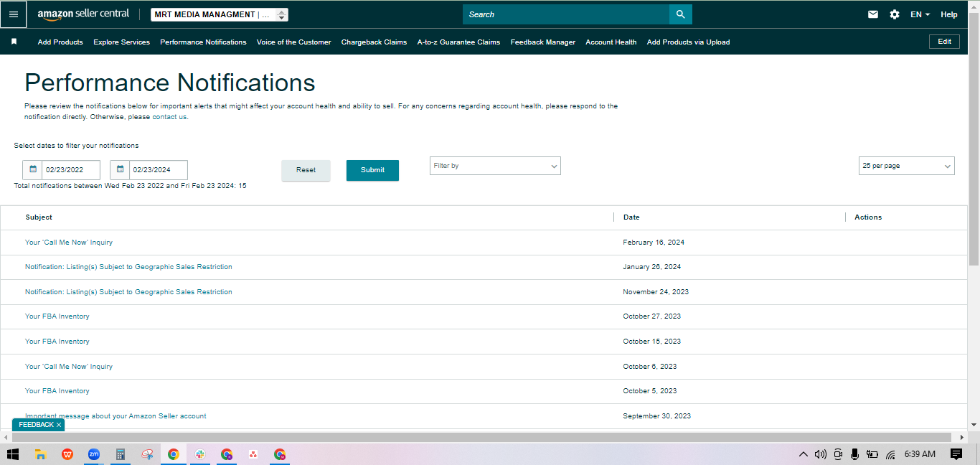Open Feedback Manager
This screenshot has width=980, height=465.
coord(543,42)
